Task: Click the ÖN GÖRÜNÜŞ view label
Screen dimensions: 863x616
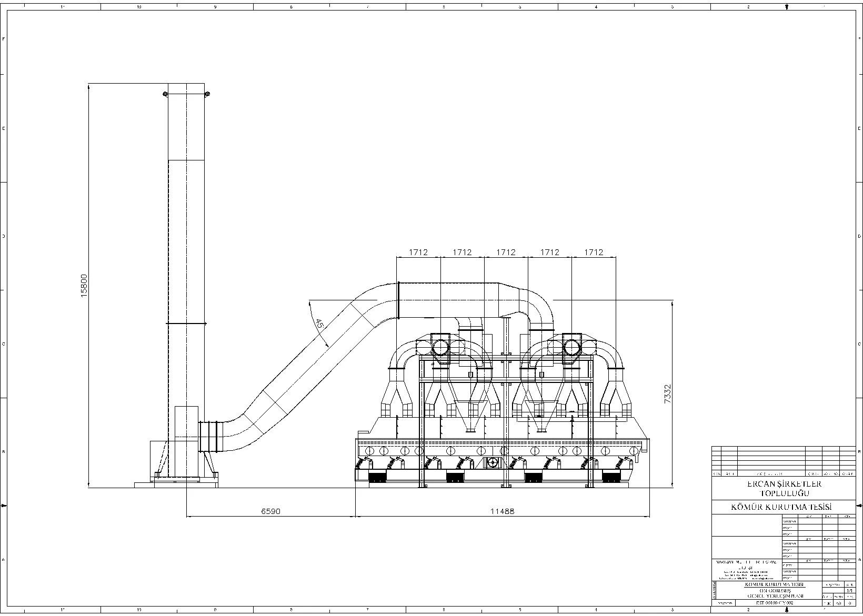Action: [775, 591]
